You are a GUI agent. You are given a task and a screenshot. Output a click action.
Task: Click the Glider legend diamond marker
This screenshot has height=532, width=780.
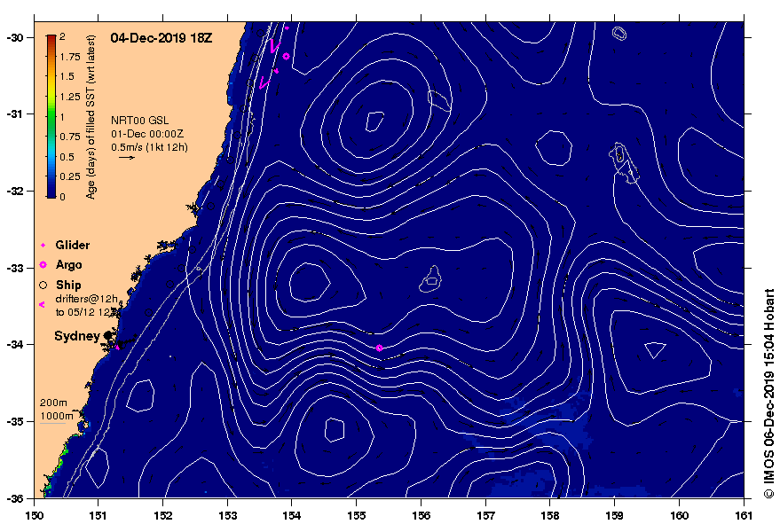[x=43, y=245]
